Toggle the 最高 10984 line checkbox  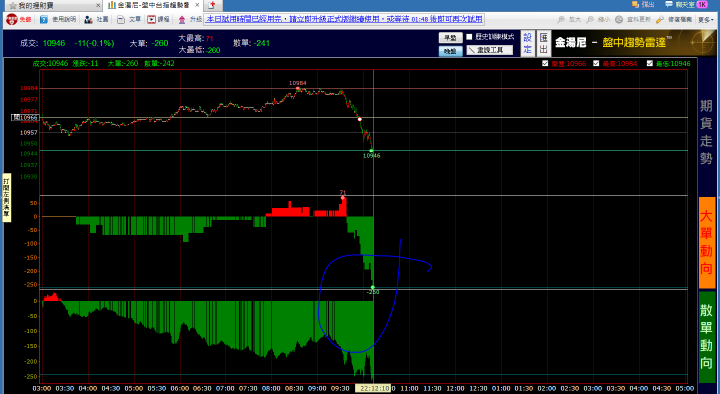pyautogui.click(x=596, y=63)
